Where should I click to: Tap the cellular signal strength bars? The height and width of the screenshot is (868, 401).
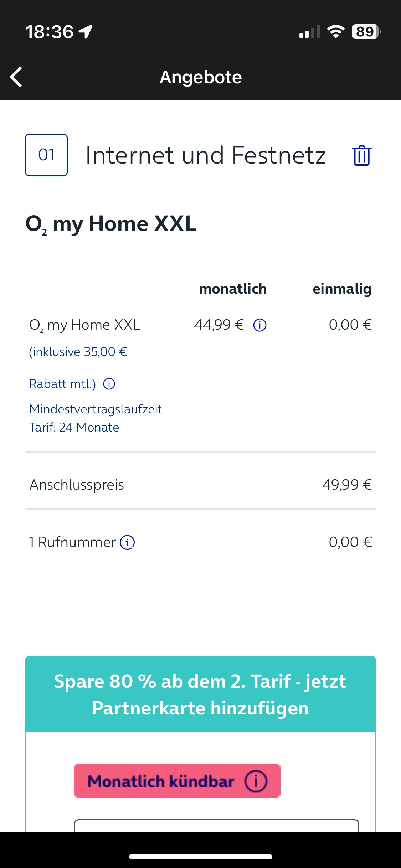coord(309,32)
